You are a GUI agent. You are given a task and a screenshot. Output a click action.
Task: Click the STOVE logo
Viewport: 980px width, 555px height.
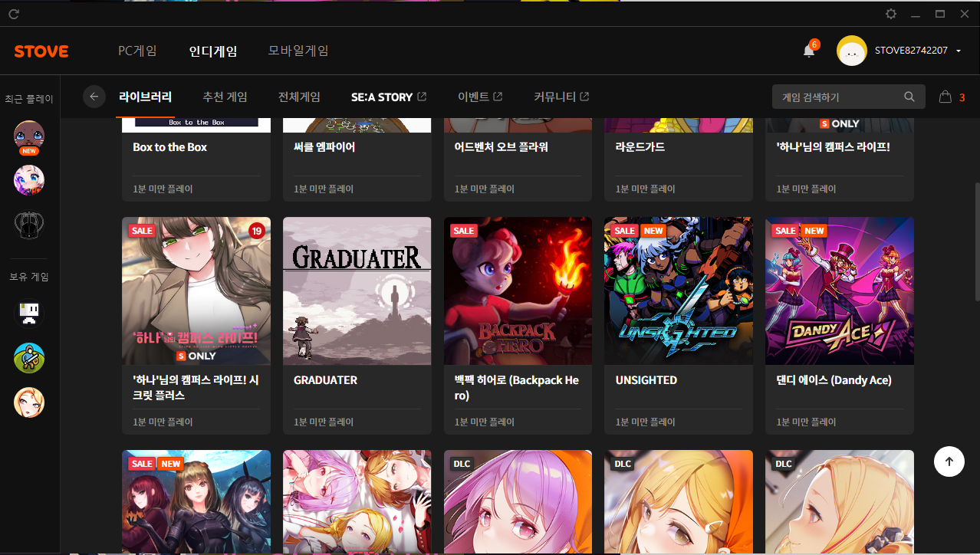pos(41,51)
